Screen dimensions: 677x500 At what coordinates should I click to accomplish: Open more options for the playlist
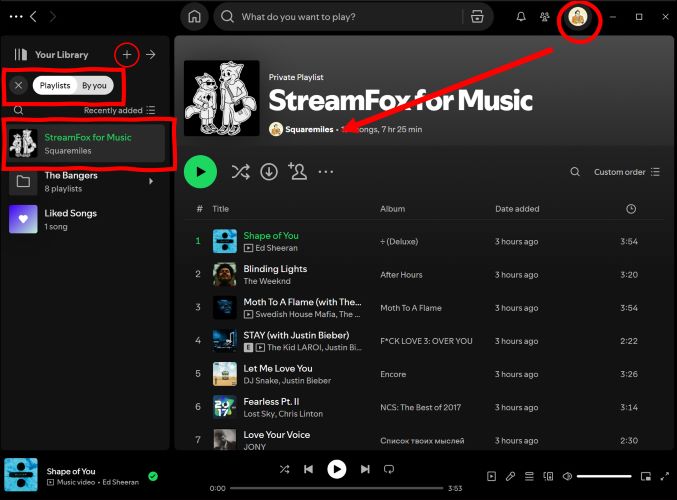326,172
